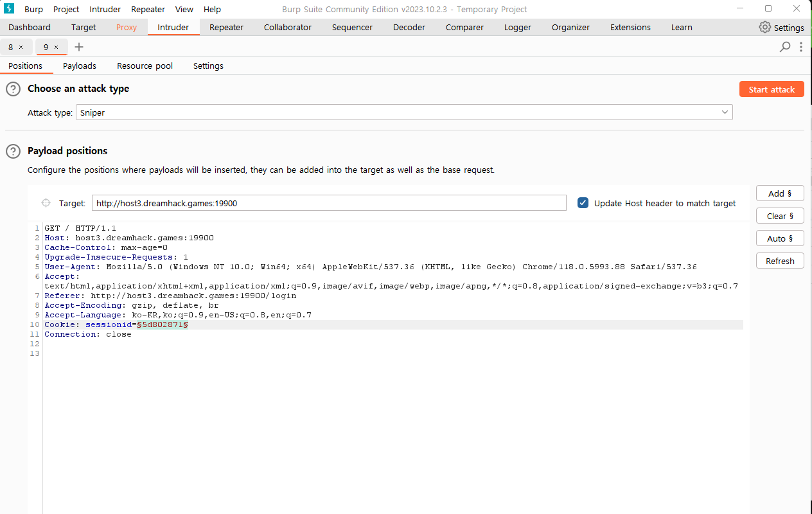Open the Intruder menu
812x514 pixels.
[105, 9]
